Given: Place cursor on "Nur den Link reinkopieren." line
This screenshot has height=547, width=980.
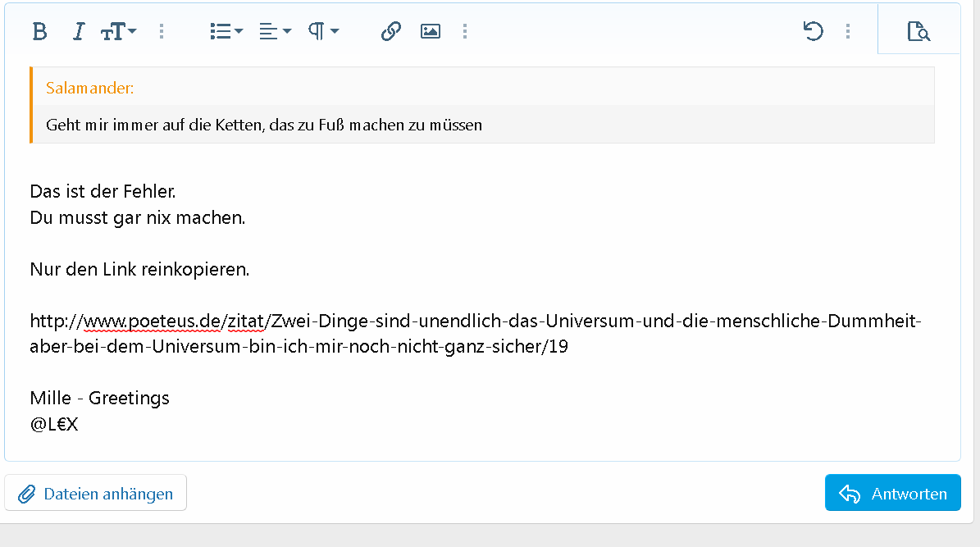Looking at the screenshot, I should click(139, 269).
